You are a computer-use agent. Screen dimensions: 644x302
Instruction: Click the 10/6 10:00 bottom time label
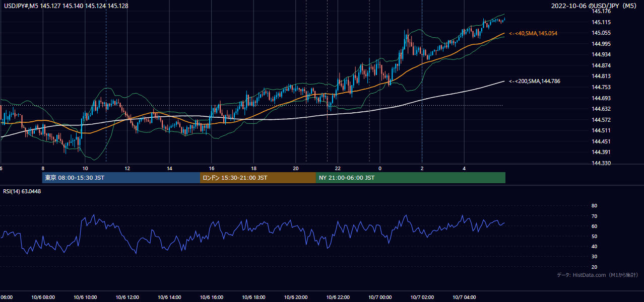pyautogui.click(x=85, y=297)
